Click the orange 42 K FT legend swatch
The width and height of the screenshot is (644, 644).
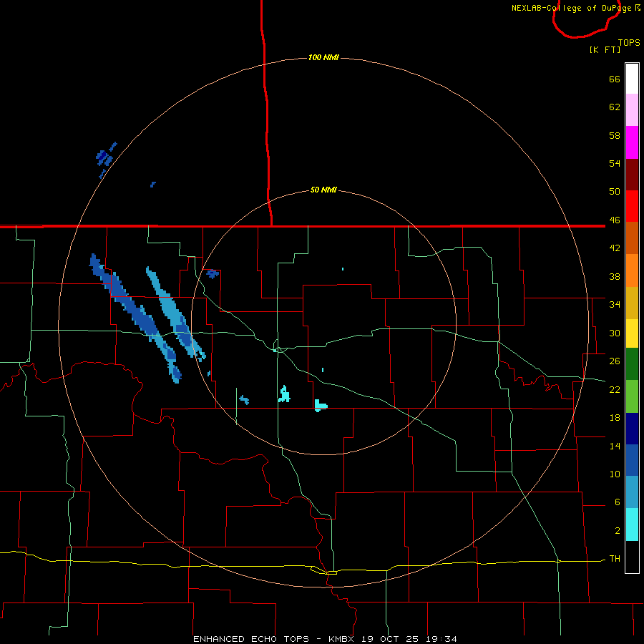coord(632,270)
